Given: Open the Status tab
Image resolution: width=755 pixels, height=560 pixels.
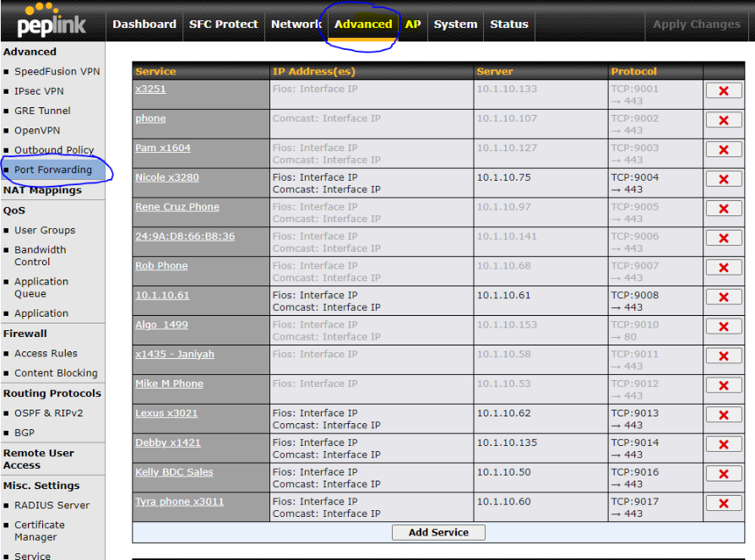Looking at the screenshot, I should (x=508, y=24).
